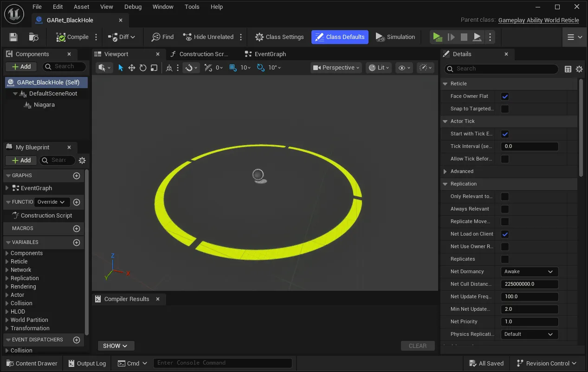This screenshot has height=372, width=588.
Task: Open My Blueprint settings gear
Action: [82, 160]
